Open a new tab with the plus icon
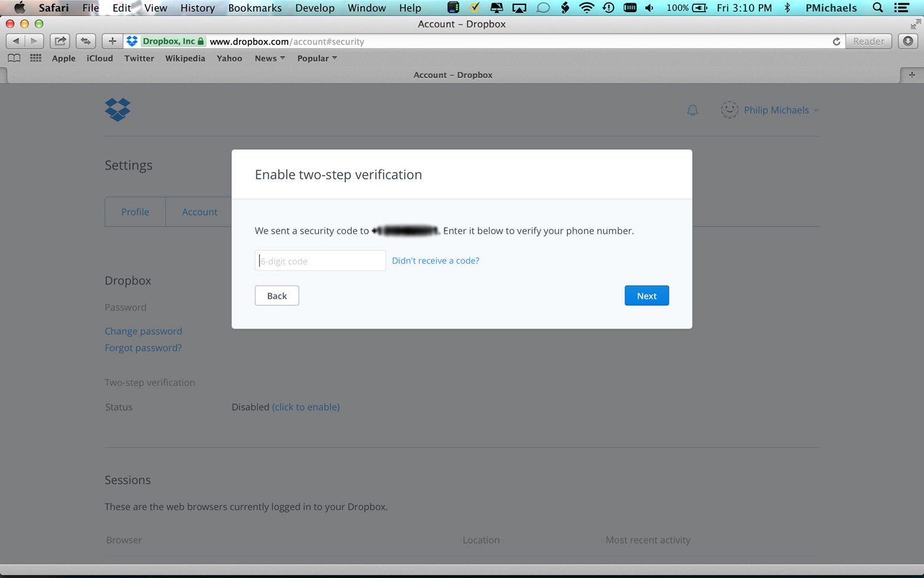924x578 pixels. [912, 75]
